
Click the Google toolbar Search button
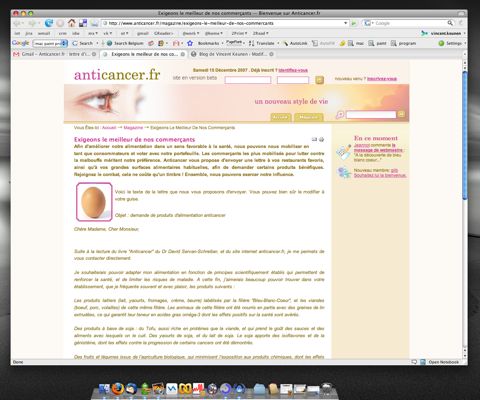(x=83, y=43)
